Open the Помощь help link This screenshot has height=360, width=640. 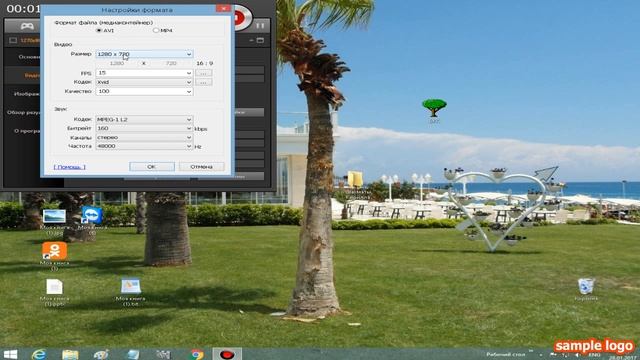click(69, 167)
